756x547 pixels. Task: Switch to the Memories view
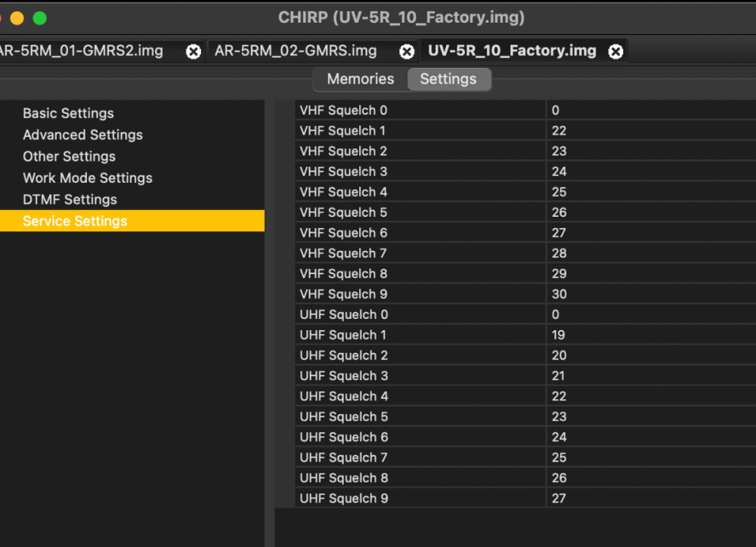coord(361,79)
